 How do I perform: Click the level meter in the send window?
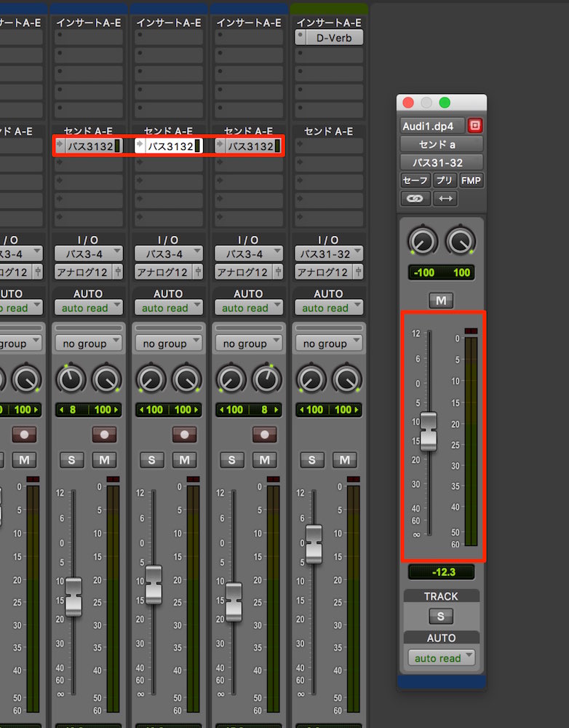(x=471, y=440)
